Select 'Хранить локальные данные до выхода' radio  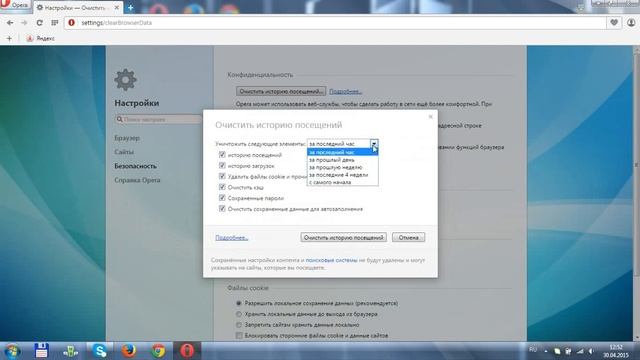tap(239, 314)
